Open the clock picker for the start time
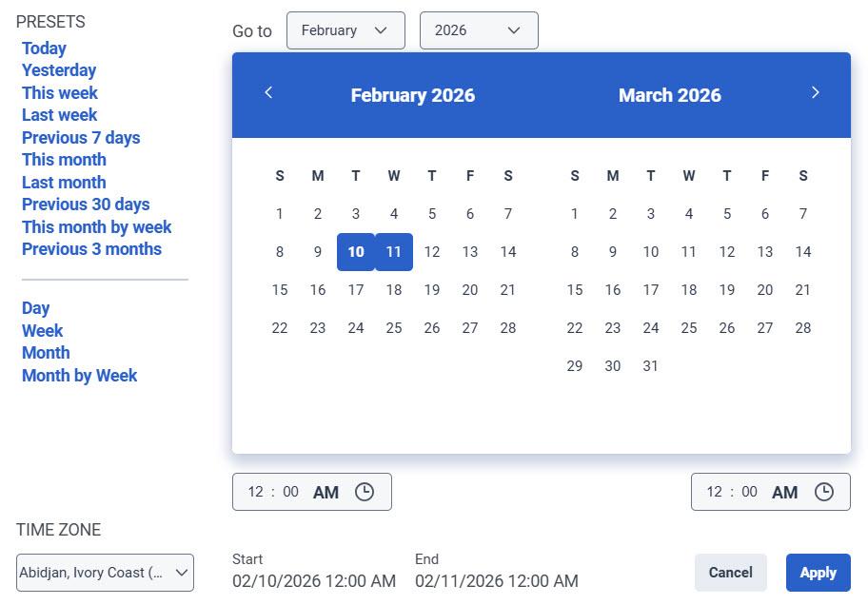Viewport: 868px width, 605px height. [365, 492]
